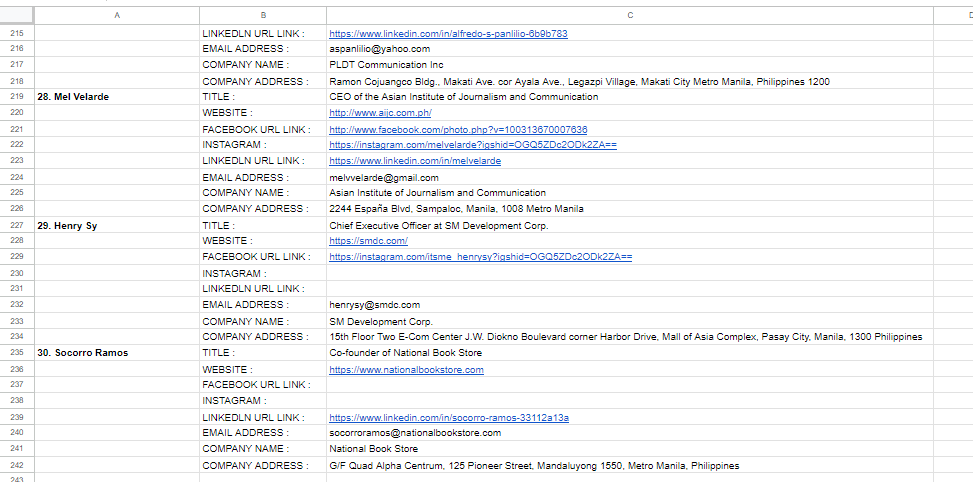Viewport: 973px width, 482px height.
Task: Select 'TITLE :' label in row 219
Action: pos(263,97)
